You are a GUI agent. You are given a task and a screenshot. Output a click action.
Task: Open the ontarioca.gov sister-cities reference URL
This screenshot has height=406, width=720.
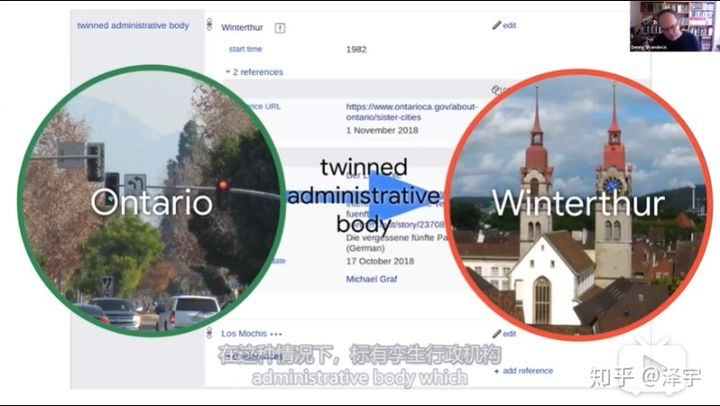pos(411,112)
